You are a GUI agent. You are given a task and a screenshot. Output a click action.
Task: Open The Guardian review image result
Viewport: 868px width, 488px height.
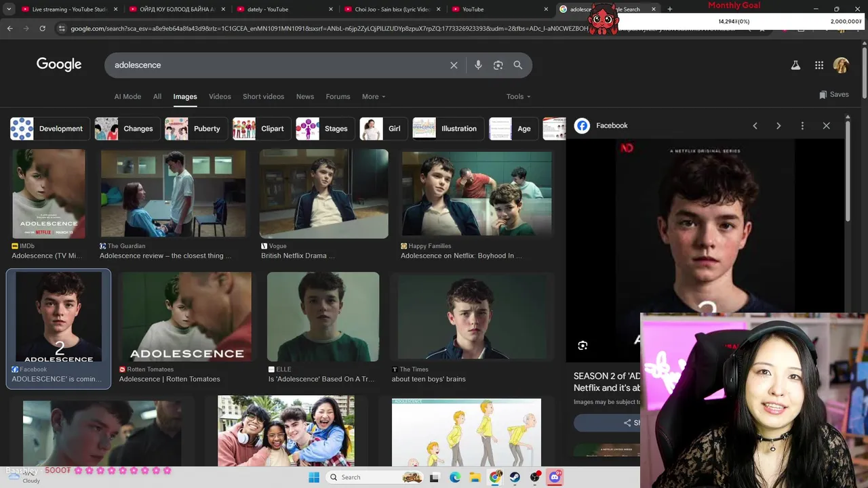(173, 194)
